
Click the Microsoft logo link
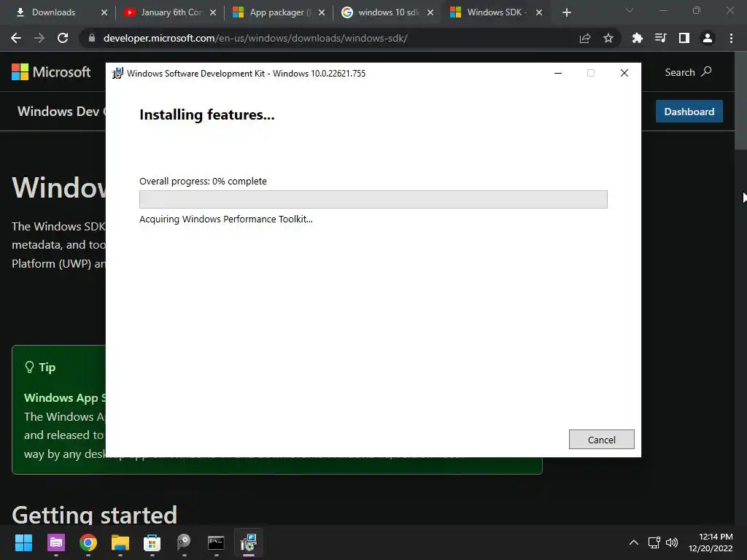click(x=51, y=72)
